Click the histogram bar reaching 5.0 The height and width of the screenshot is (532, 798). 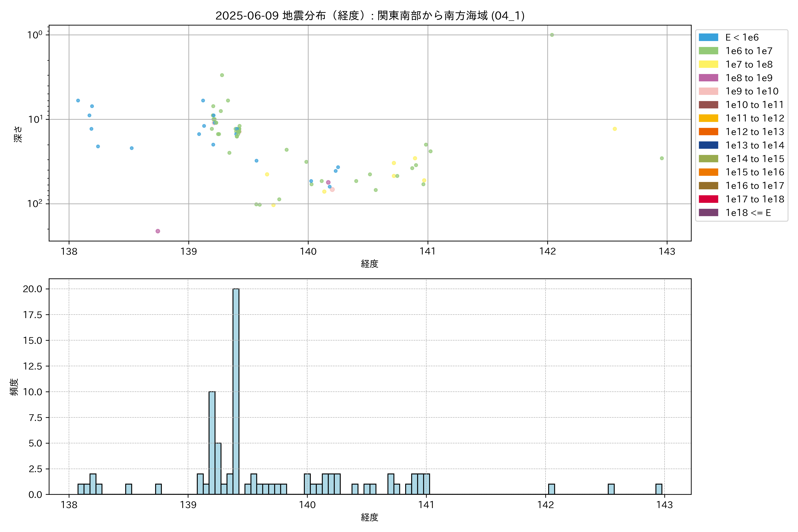[218, 468]
